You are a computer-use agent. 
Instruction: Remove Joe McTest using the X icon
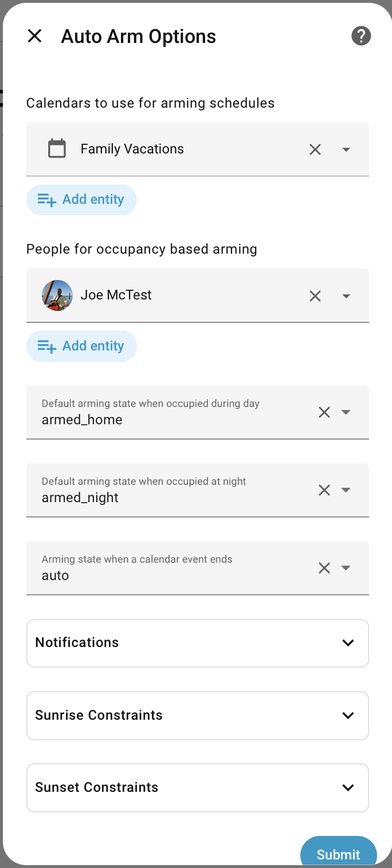[x=315, y=295]
